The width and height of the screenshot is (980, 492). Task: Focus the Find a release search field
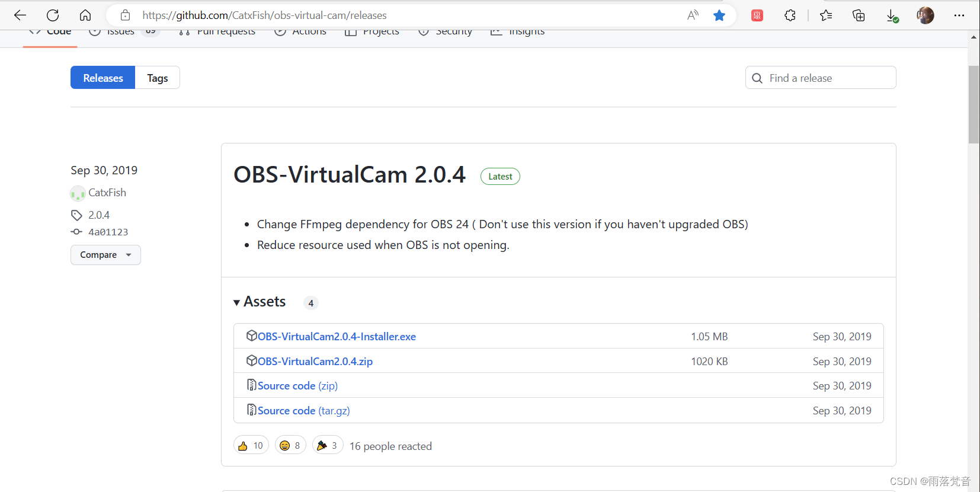(821, 78)
